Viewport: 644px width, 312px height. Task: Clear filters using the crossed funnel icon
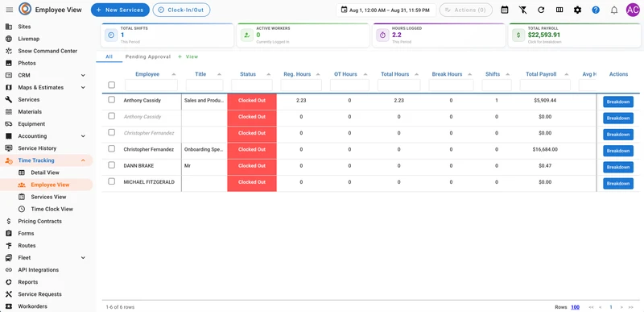pos(522,10)
